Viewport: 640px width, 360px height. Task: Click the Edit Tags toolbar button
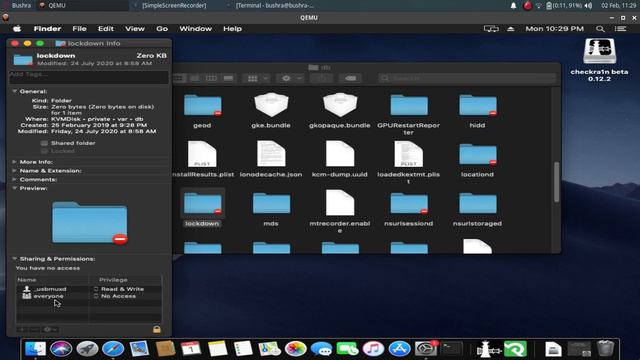pyautogui.click(x=350, y=78)
